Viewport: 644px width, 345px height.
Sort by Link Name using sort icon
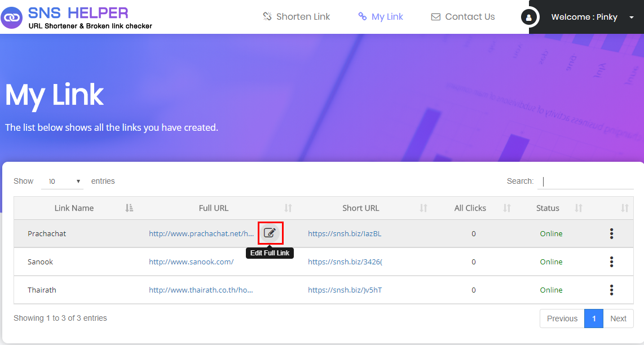[129, 208]
